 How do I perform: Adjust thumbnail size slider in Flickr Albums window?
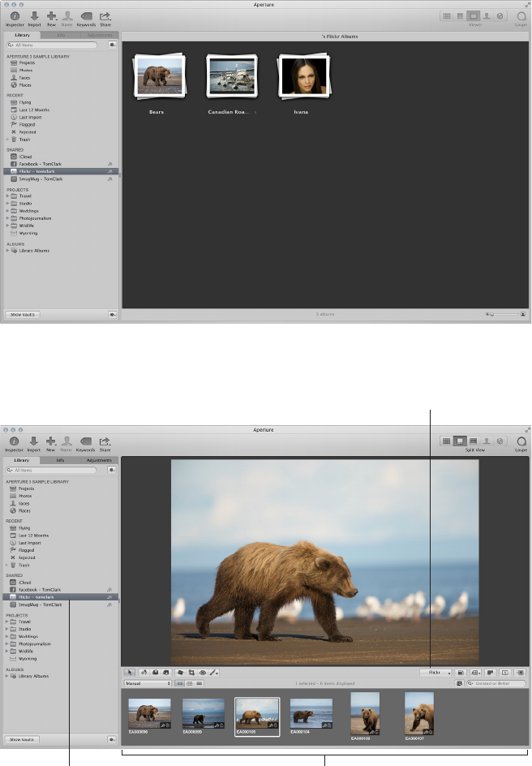pos(505,315)
